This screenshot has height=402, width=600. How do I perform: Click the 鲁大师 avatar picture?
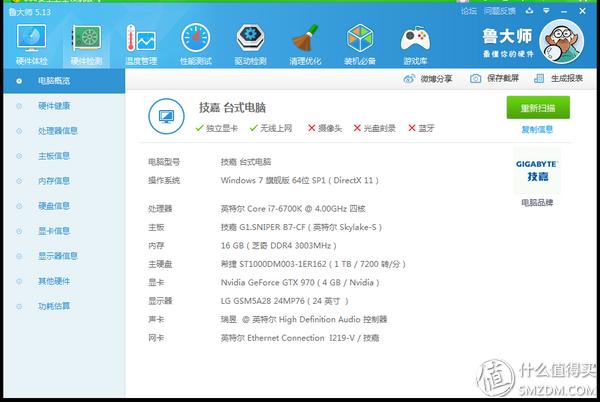(x=565, y=40)
